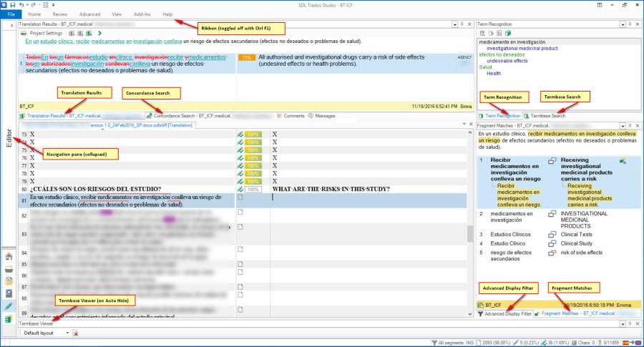Open the Files view icon in sidebar
644x347 pixels.
point(9,280)
